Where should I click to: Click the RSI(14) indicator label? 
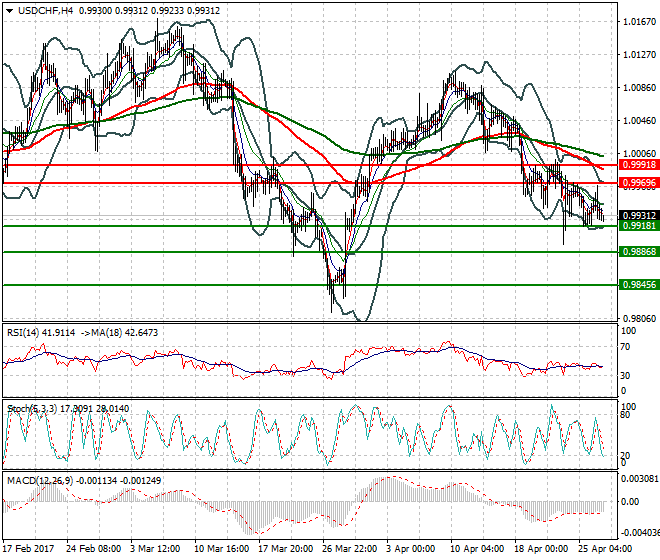click(23, 333)
